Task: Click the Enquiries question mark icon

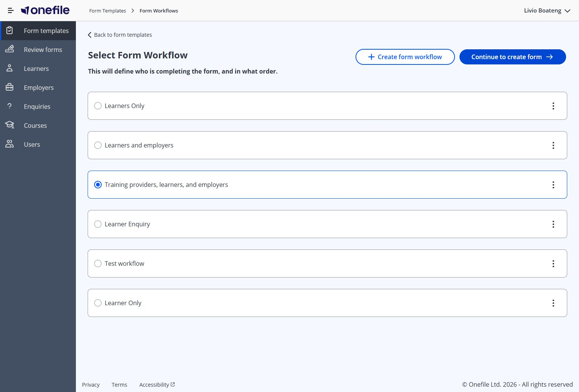Action: pyautogui.click(x=9, y=106)
